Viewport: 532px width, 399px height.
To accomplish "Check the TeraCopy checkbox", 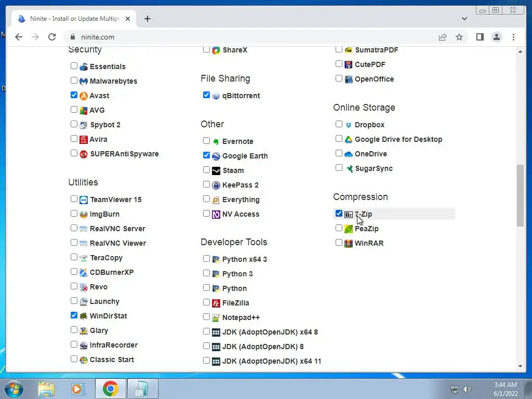I will point(74,257).
